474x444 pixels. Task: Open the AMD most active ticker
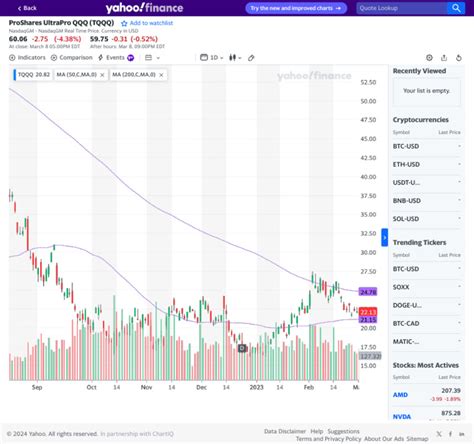(x=400, y=395)
